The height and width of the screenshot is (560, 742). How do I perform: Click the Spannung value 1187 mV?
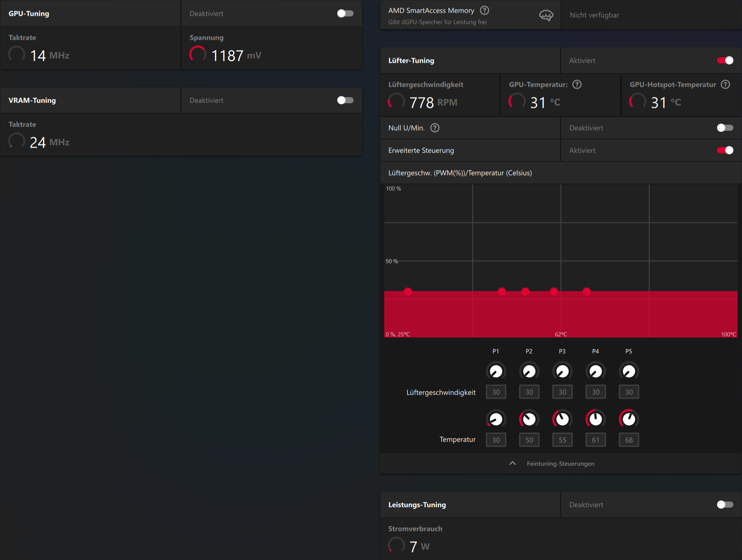(236, 55)
